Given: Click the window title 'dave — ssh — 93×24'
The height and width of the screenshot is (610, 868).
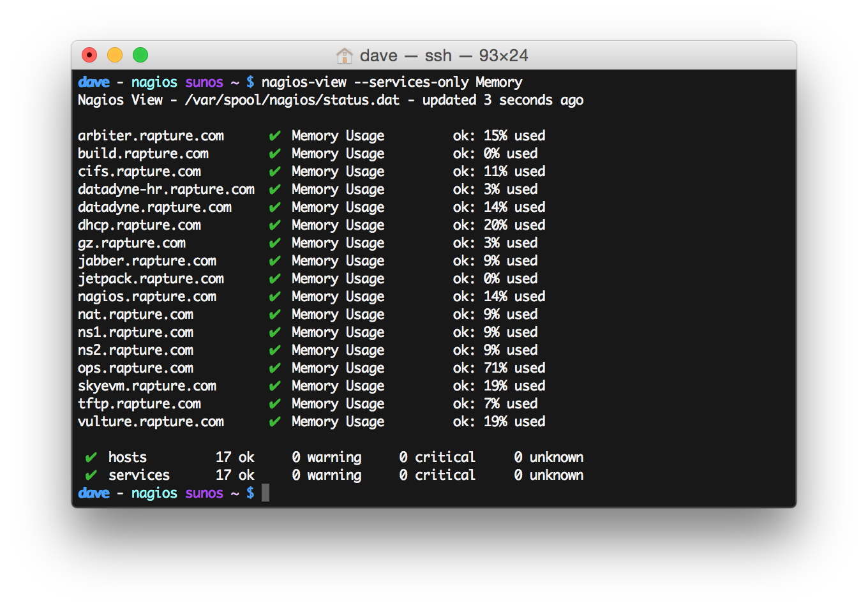Looking at the screenshot, I should (x=444, y=56).
